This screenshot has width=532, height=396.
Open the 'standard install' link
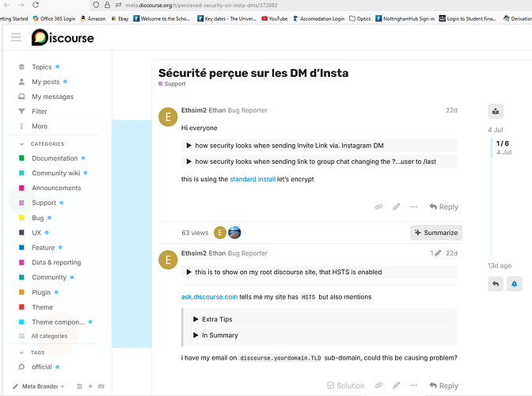tap(253, 179)
